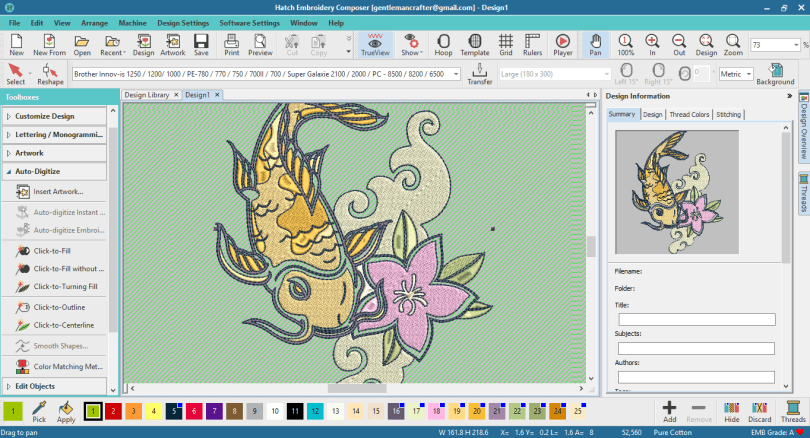The height and width of the screenshot is (438, 810).
Task: Toggle Grid visibility
Action: coord(506,44)
